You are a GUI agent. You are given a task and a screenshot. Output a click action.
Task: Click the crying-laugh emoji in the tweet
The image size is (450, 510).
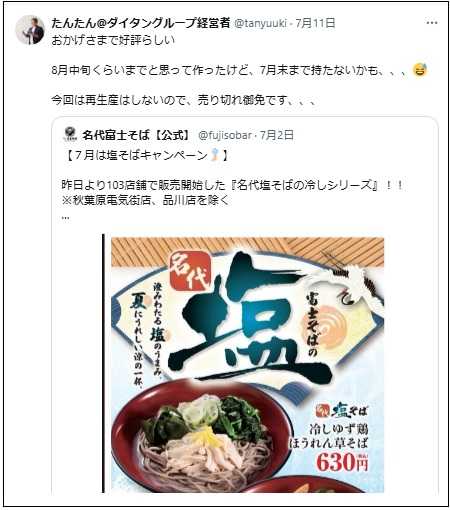[x=420, y=70]
